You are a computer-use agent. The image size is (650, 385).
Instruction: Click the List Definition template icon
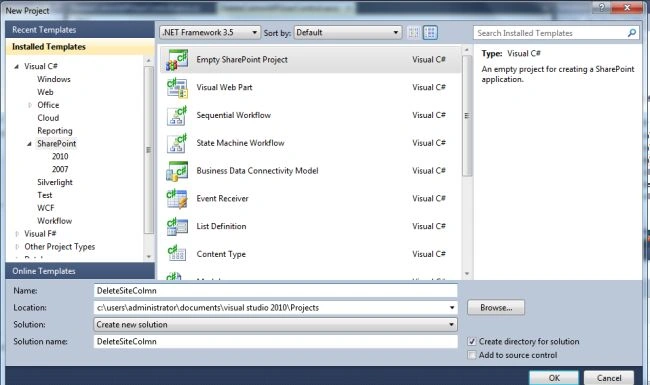(x=177, y=226)
